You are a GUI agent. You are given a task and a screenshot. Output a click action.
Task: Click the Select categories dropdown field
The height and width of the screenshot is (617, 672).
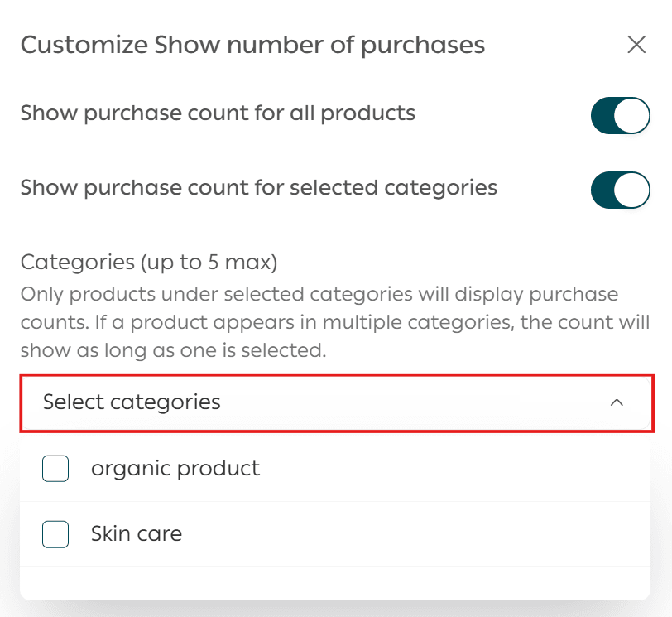335,402
